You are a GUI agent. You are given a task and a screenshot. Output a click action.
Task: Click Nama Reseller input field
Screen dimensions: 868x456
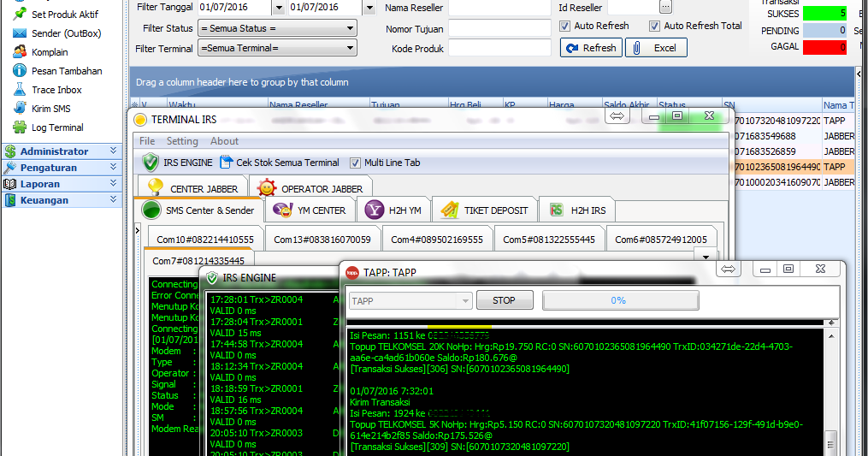[500, 8]
